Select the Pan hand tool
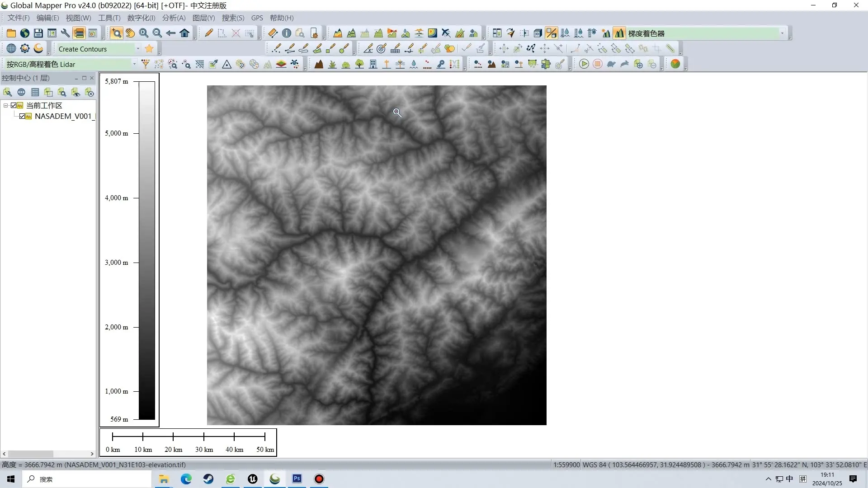 coord(130,33)
